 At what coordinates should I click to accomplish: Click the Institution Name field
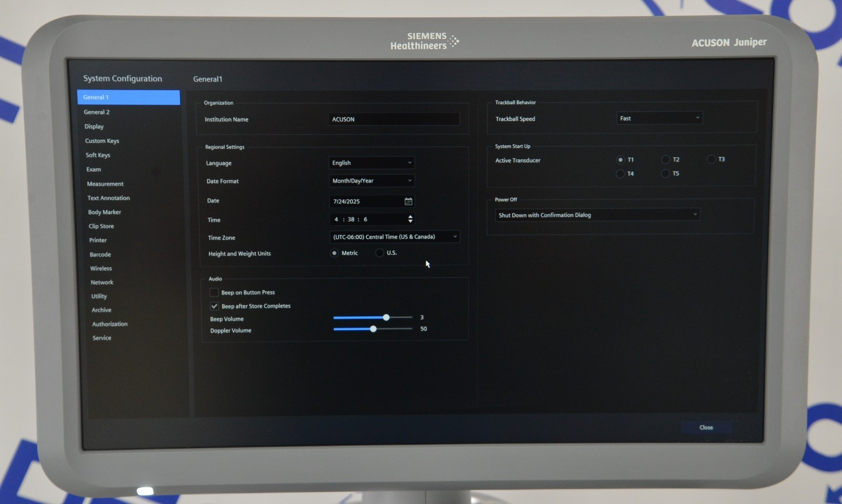pyautogui.click(x=394, y=119)
